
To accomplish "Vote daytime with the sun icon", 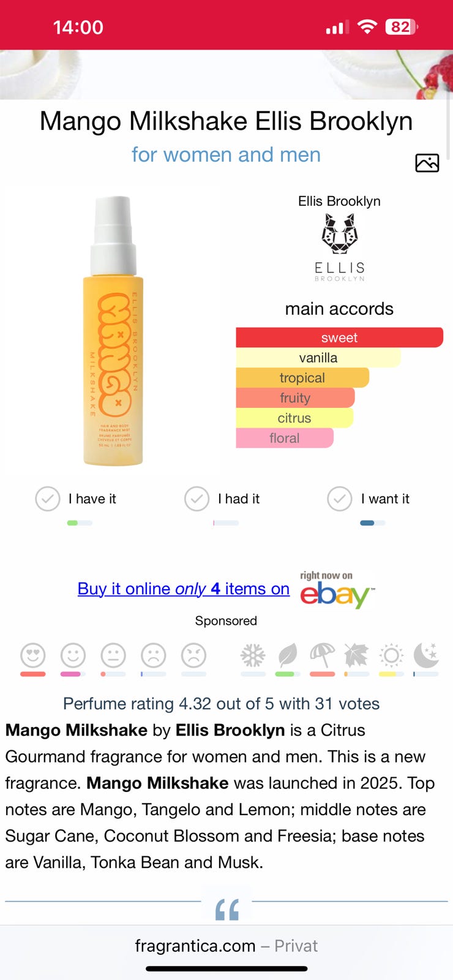I will tap(391, 656).
